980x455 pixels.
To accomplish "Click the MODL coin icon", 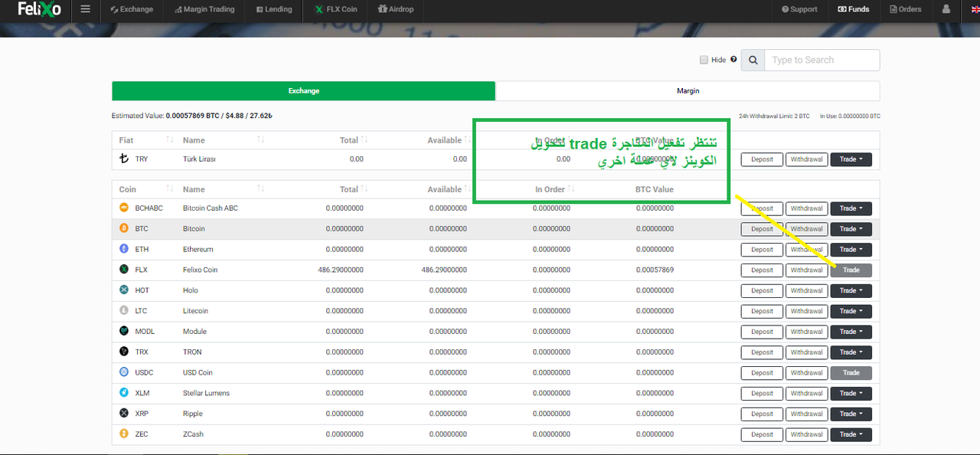I will pyautogui.click(x=124, y=332).
